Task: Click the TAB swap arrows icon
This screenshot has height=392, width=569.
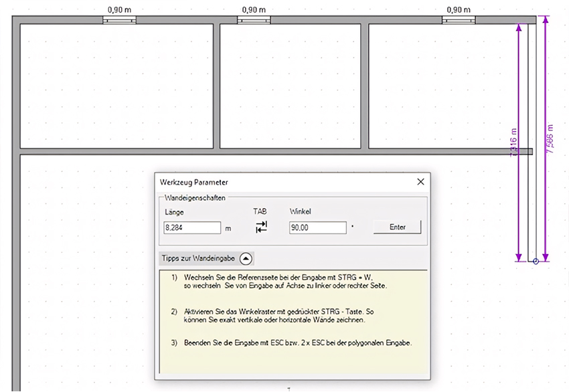Action: tap(261, 227)
